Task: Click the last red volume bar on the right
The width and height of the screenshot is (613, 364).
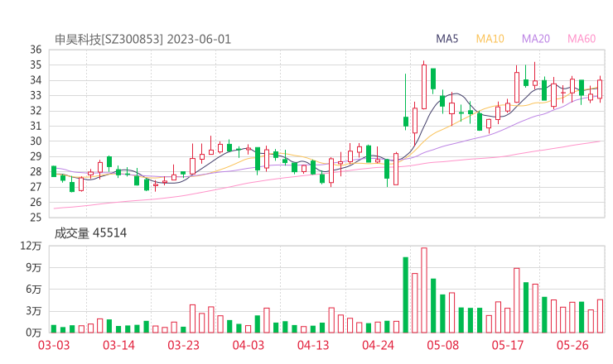Action: (x=600, y=316)
